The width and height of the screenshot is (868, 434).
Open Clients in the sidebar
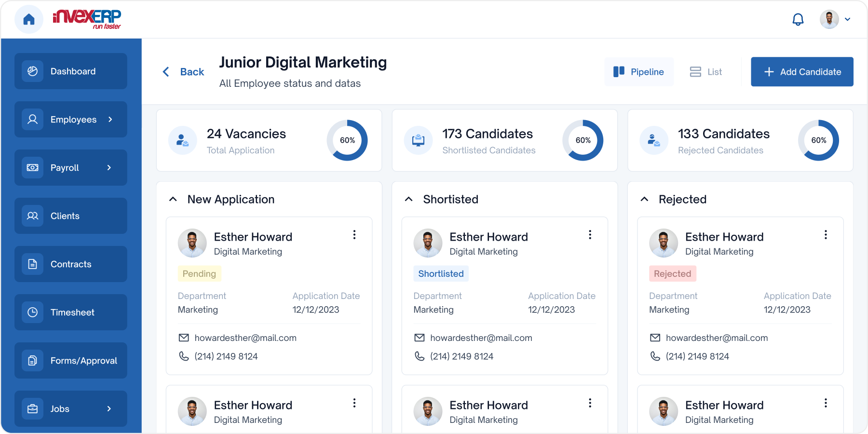(x=71, y=216)
